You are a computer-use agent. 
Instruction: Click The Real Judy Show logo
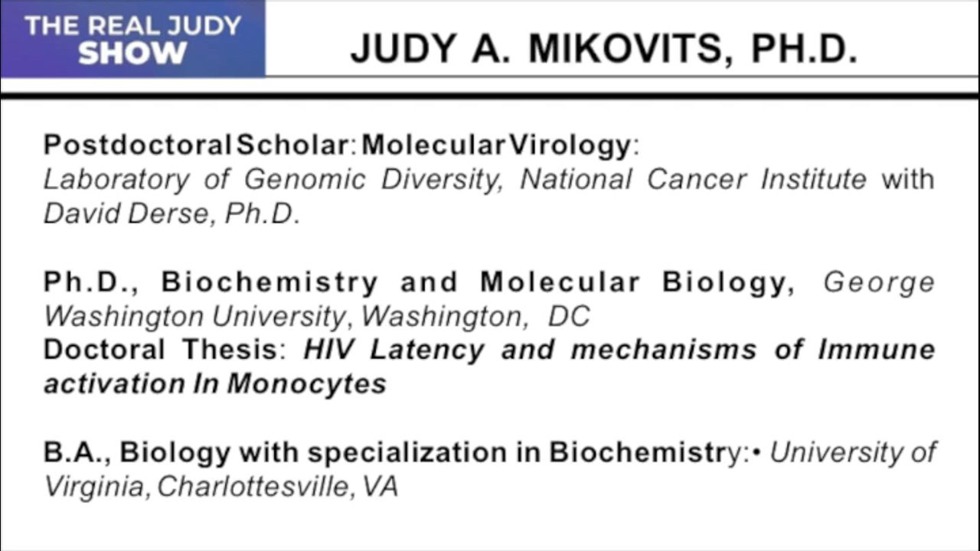pyautogui.click(x=132, y=39)
